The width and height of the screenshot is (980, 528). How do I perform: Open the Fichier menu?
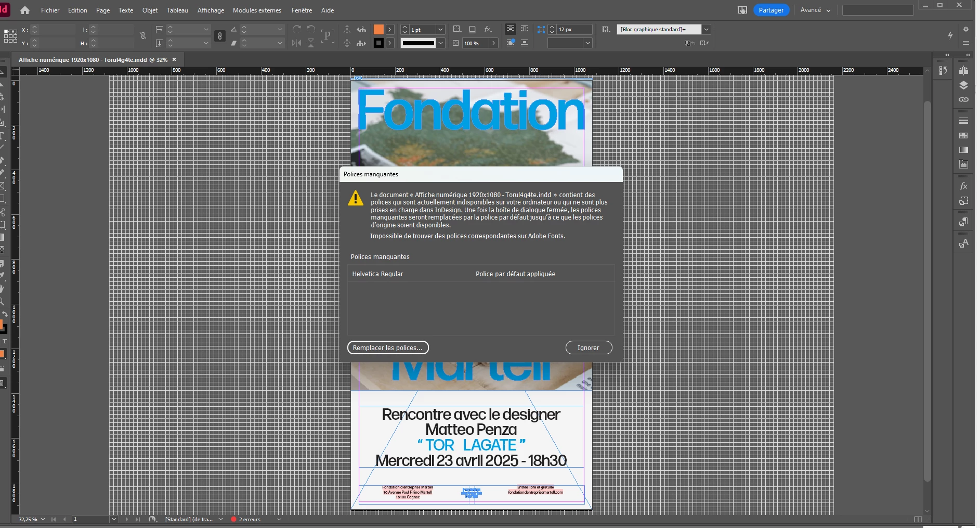[50, 10]
